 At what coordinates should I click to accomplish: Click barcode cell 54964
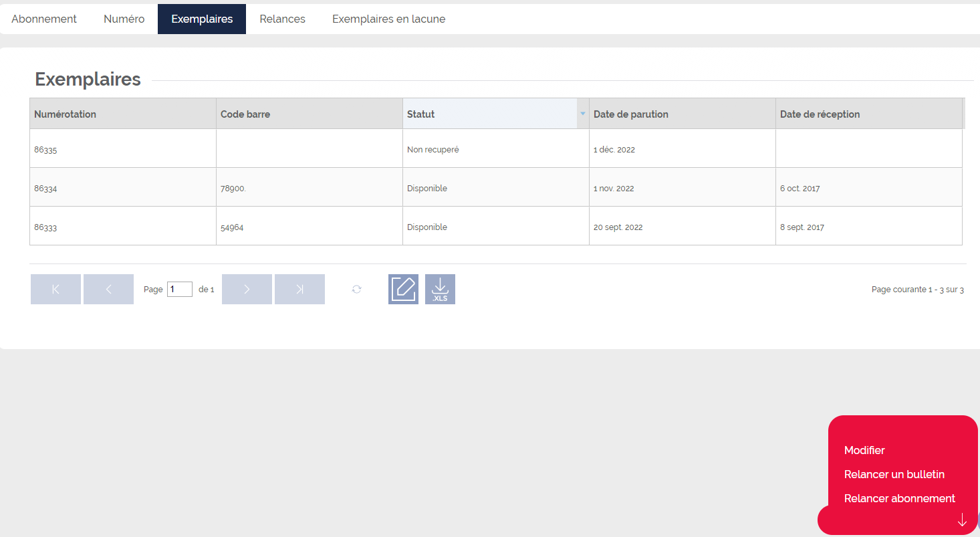310,227
